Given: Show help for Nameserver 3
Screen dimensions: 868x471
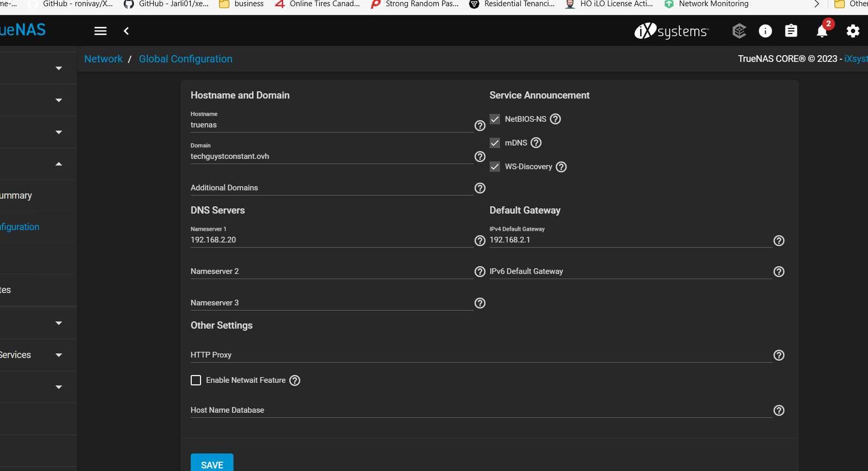Looking at the screenshot, I should 480,303.
